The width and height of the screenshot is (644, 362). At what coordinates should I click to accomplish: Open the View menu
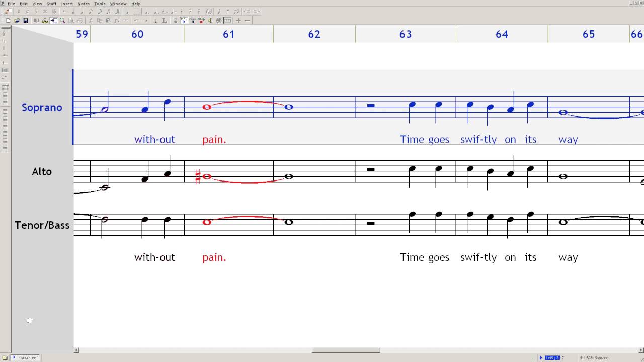pyautogui.click(x=37, y=4)
